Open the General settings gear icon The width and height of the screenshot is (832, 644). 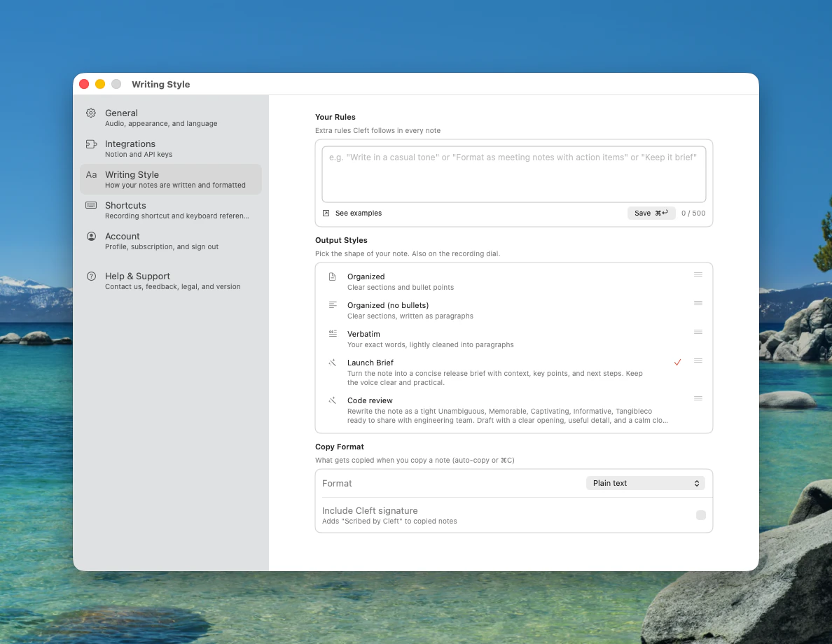click(x=91, y=113)
